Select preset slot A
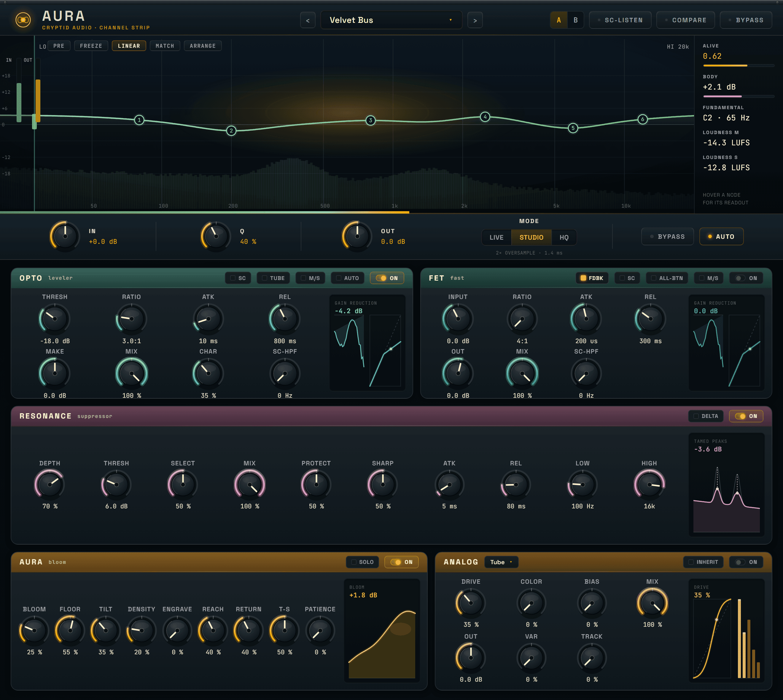 click(x=559, y=20)
